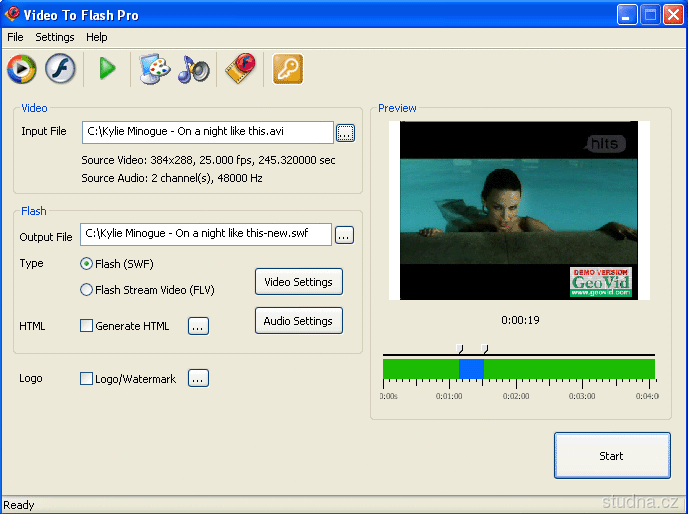Click the Start button
The image size is (688, 514).
tap(611, 456)
